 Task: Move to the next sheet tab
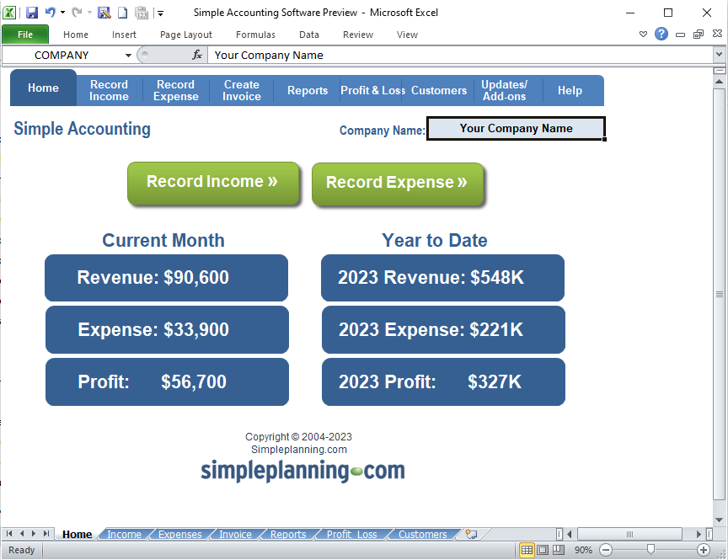(34, 534)
